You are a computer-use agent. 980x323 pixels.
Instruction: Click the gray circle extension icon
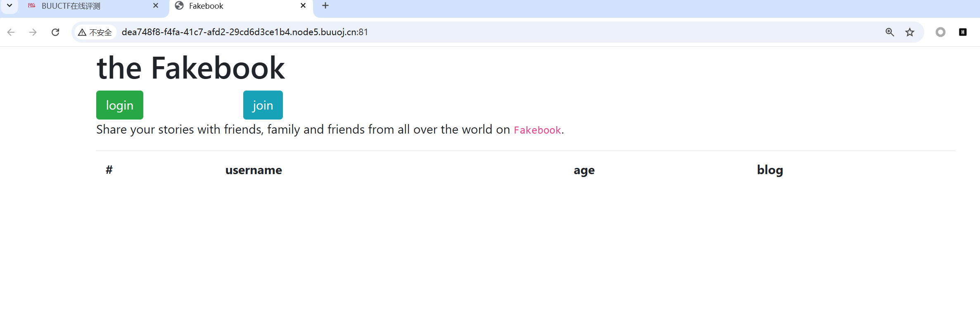click(940, 32)
